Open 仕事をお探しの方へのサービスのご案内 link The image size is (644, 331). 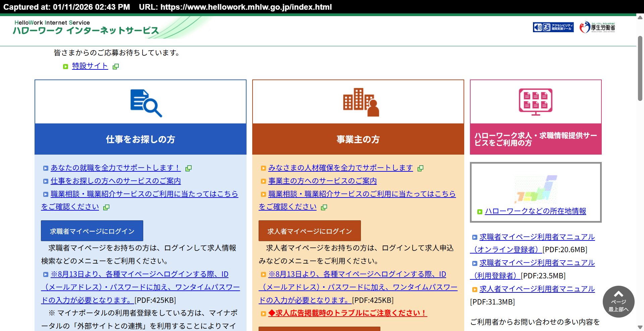[116, 181]
